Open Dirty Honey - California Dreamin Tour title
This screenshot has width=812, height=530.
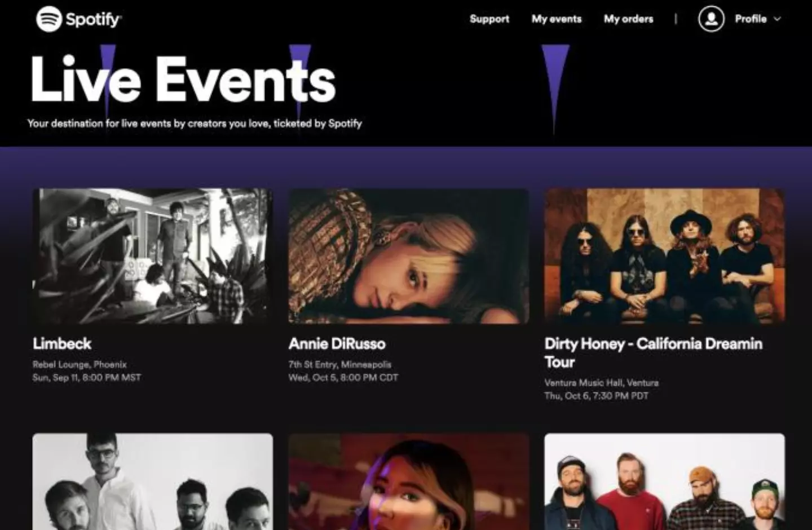pos(653,352)
